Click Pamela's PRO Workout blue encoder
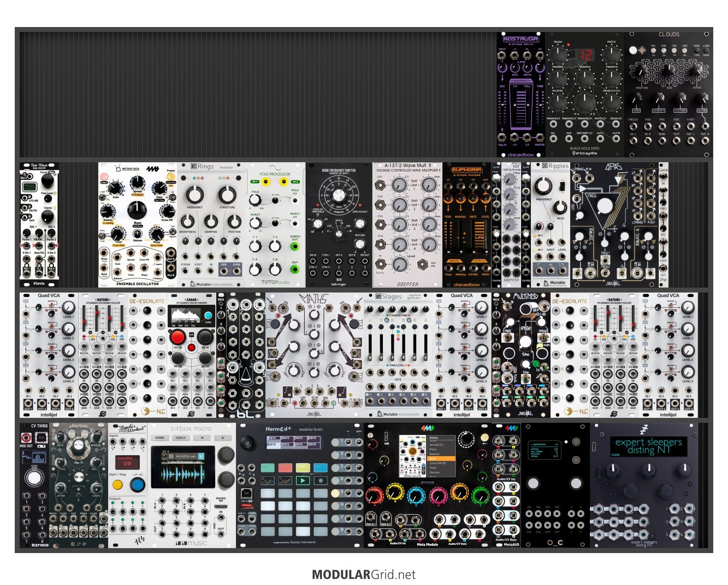Image resolution: width=728 pixels, height=585 pixels. point(138,485)
